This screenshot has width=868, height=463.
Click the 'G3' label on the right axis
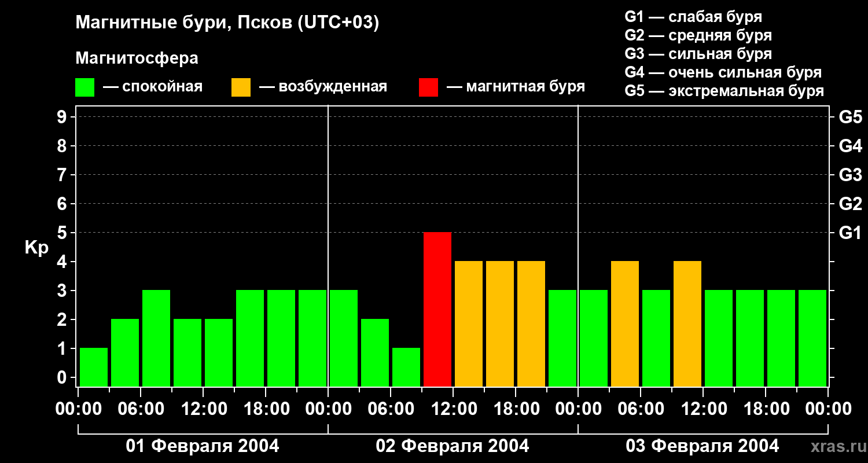(850, 175)
